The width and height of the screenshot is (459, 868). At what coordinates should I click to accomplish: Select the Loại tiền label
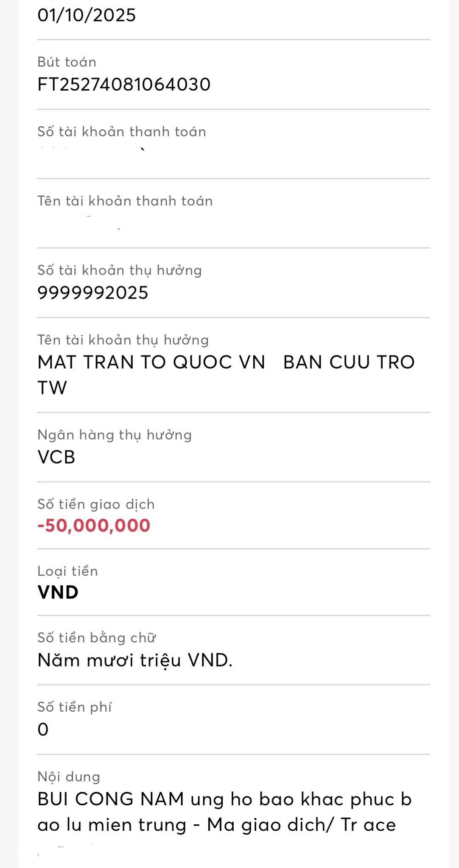coord(68,571)
